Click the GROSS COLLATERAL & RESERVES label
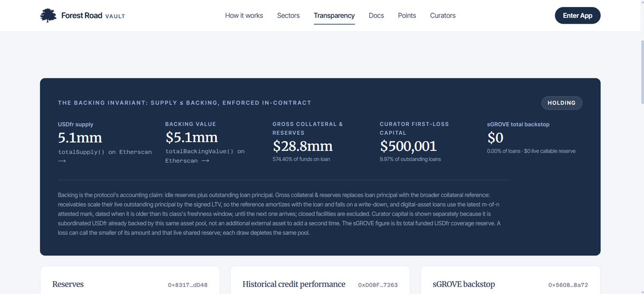The width and height of the screenshot is (644, 294). [308, 128]
